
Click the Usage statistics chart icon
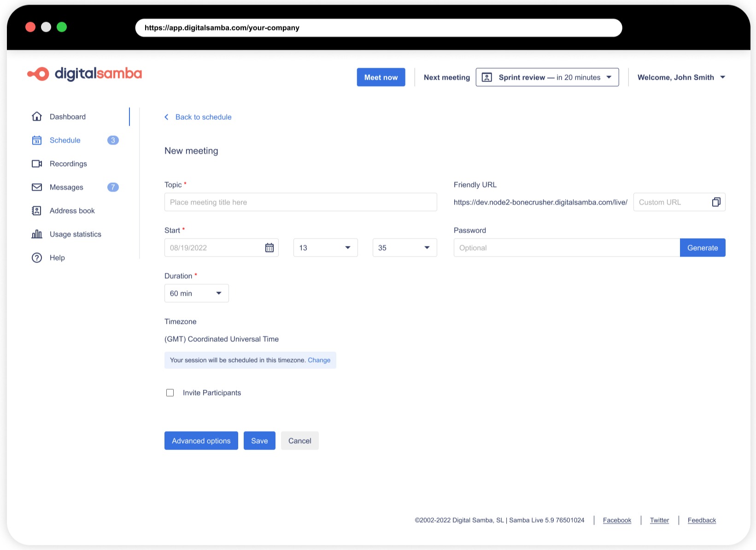37,234
